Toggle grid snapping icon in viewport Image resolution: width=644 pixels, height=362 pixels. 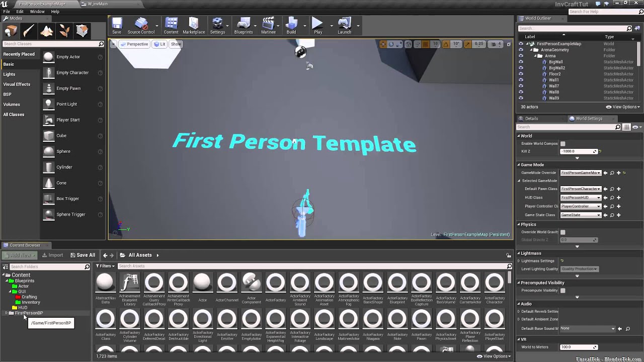tap(425, 44)
